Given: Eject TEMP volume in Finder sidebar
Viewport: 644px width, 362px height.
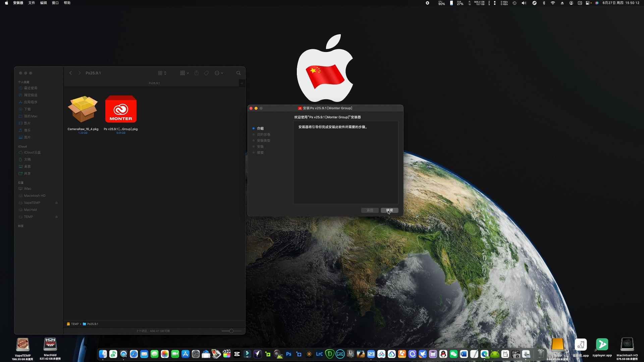Looking at the screenshot, I should (57, 217).
